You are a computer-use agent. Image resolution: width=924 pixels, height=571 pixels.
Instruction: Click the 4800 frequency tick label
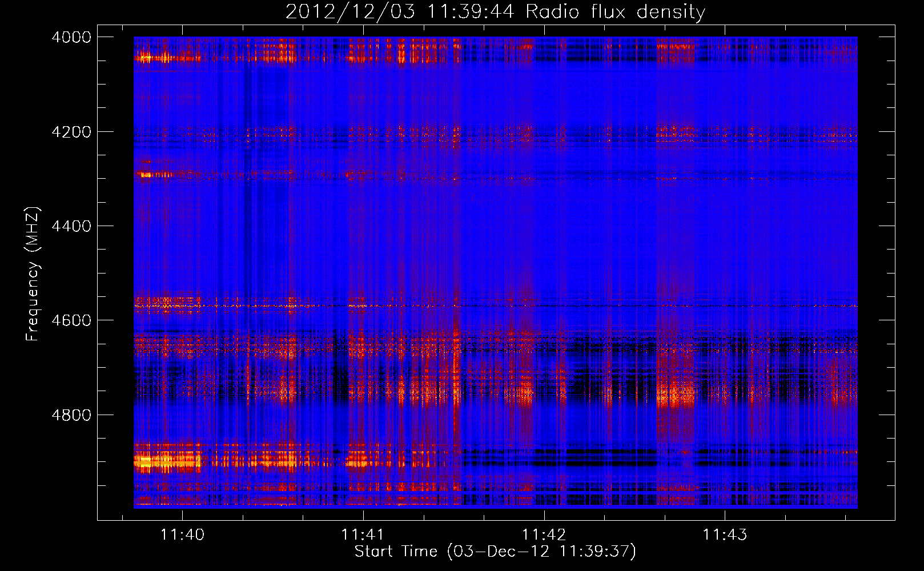coord(71,415)
